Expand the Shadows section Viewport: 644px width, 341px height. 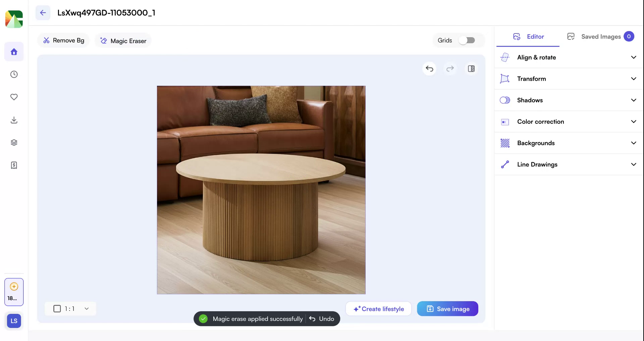click(x=568, y=100)
